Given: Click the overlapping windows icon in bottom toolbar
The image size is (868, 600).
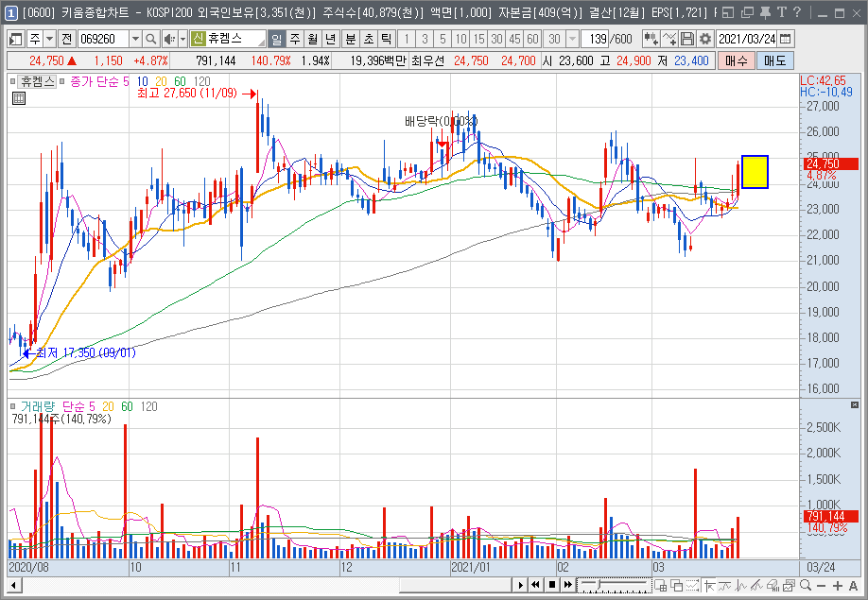Looking at the screenshot, I should coord(676,585).
